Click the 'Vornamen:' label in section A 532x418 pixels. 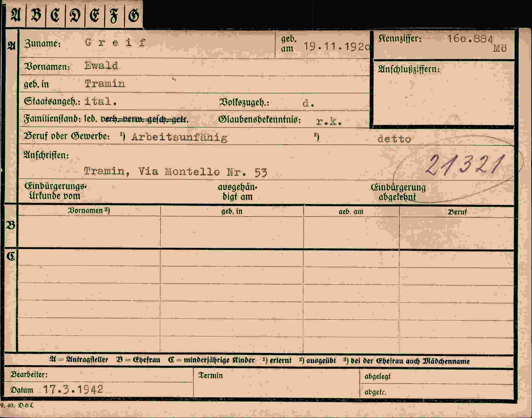coord(47,67)
